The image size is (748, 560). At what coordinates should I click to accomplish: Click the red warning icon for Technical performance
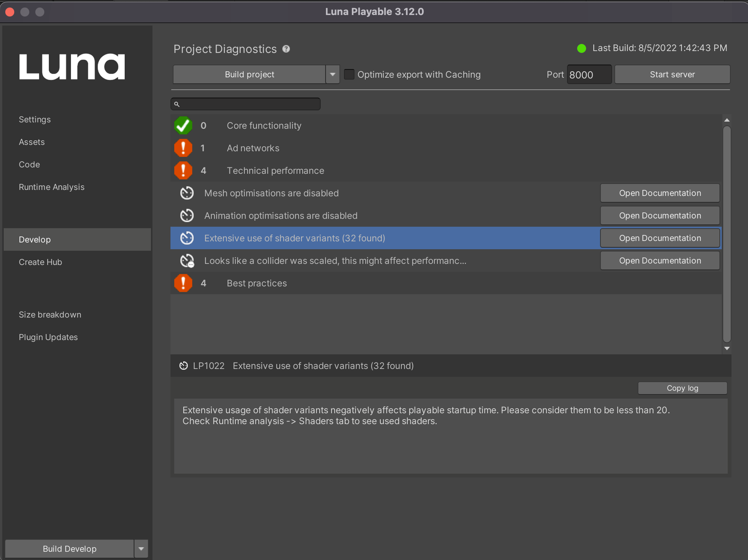[x=183, y=170]
